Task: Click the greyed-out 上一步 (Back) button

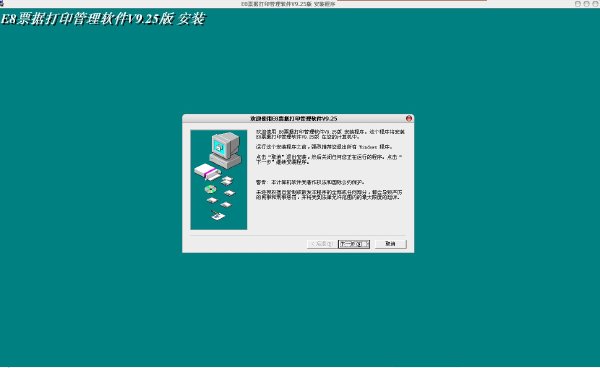Action: point(322,244)
